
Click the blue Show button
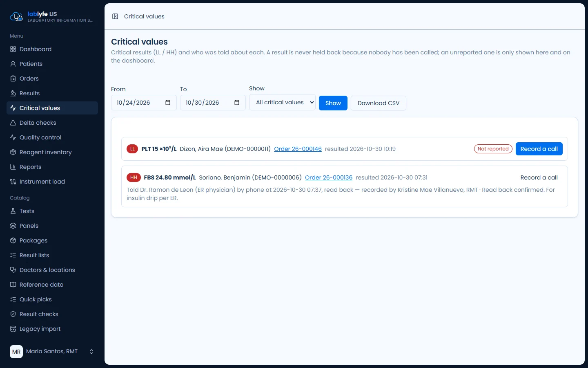(333, 103)
